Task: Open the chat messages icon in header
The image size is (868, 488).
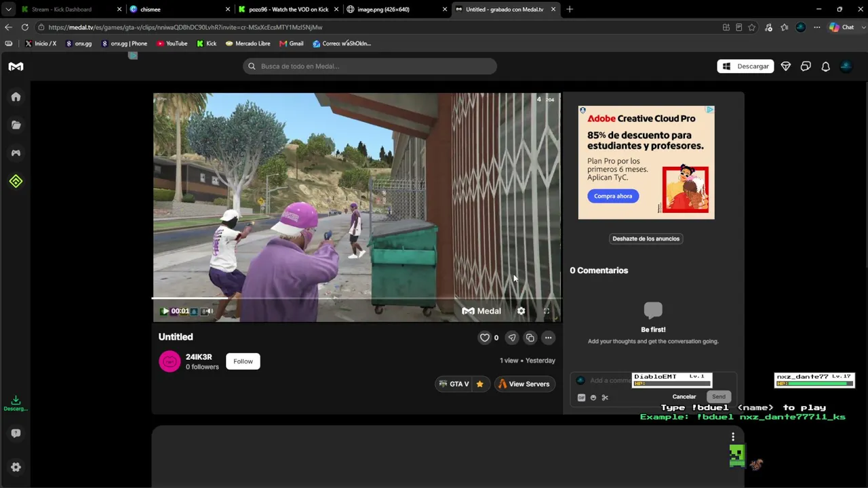Action: click(806, 66)
